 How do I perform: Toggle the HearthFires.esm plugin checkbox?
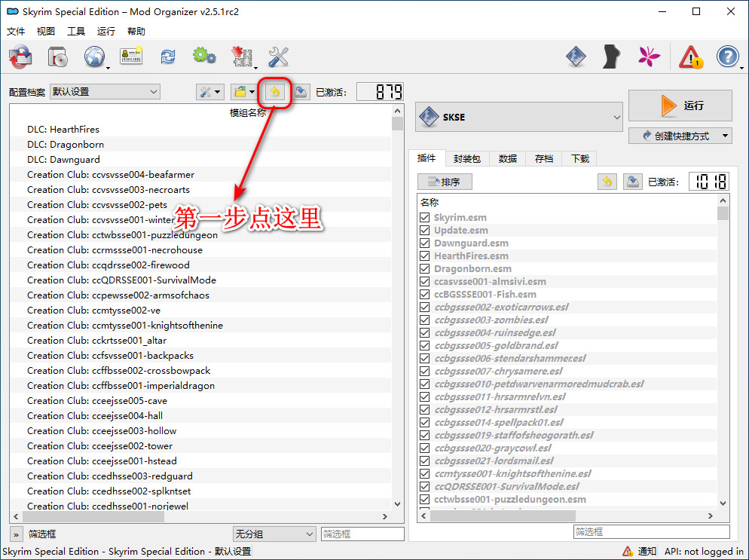[x=425, y=256]
